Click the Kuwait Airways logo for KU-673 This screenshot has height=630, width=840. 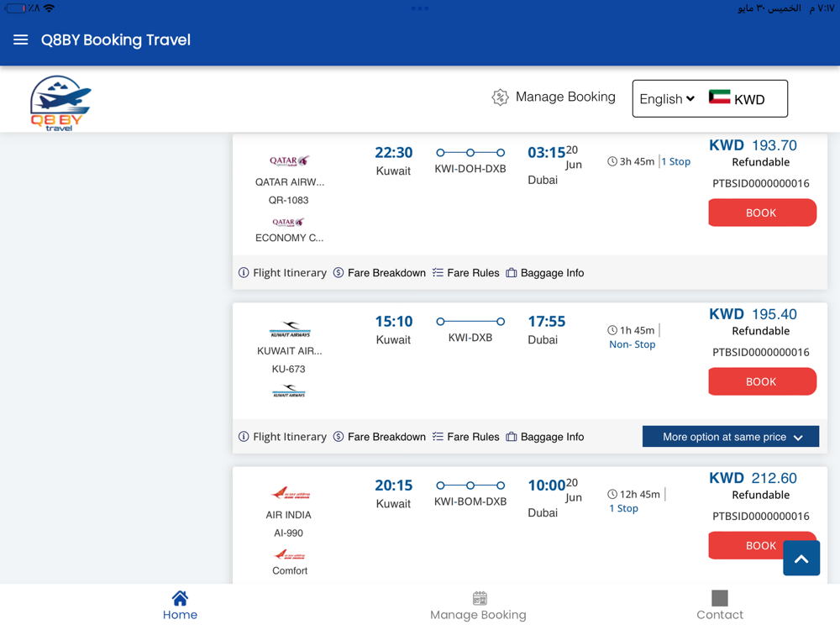click(290, 329)
